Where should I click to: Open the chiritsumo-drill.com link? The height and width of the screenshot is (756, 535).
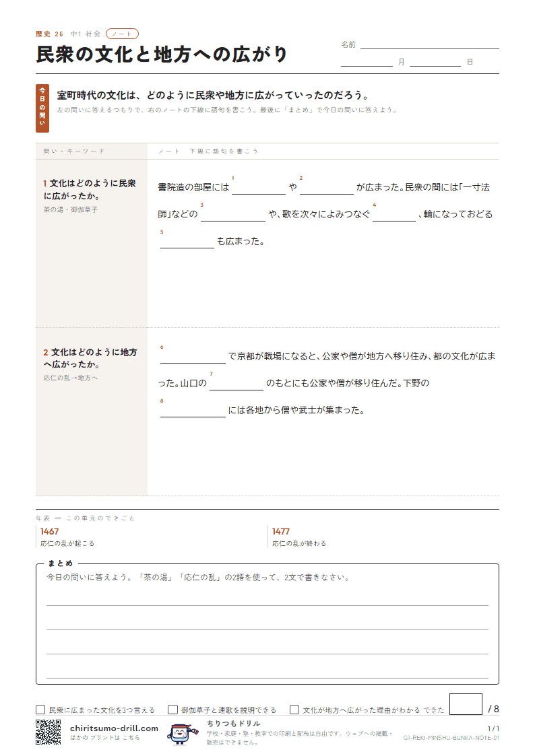coord(114,728)
